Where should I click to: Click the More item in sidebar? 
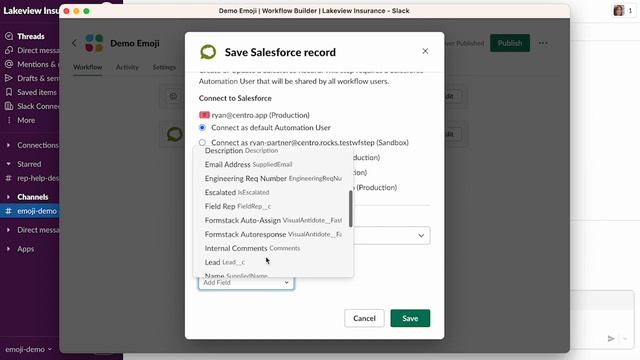pyautogui.click(x=26, y=120)
